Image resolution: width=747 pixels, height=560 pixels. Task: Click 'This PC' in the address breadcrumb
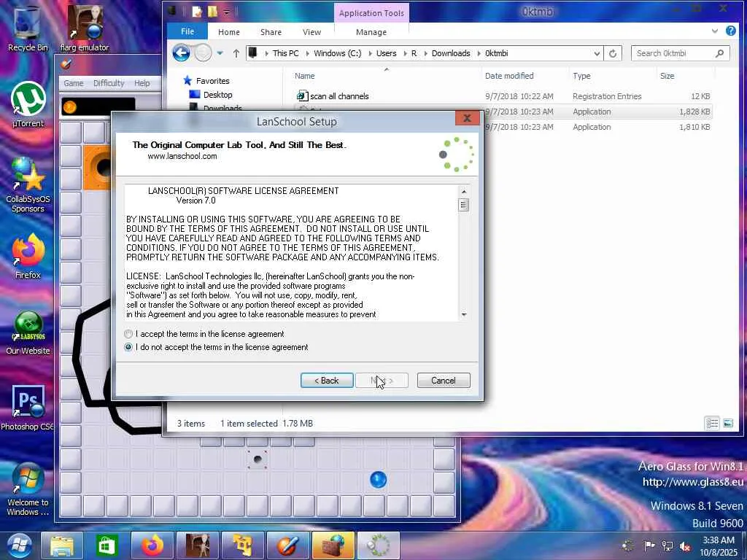pyautogui.click(x=285, y=53)
